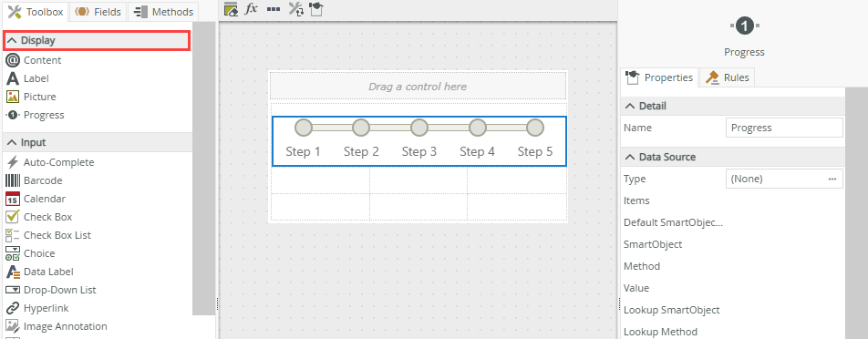Open the Type ellipsis button

[832, 180]
